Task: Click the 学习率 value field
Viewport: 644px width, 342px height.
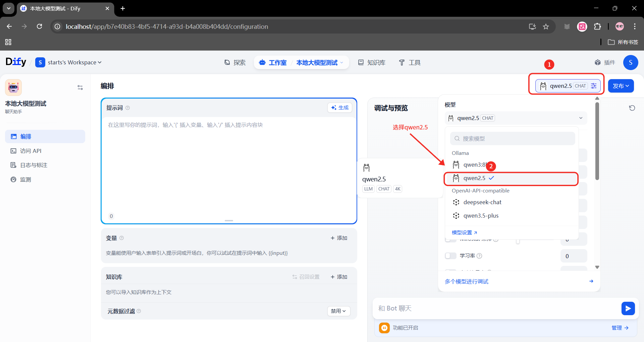Action: (574, 256)
